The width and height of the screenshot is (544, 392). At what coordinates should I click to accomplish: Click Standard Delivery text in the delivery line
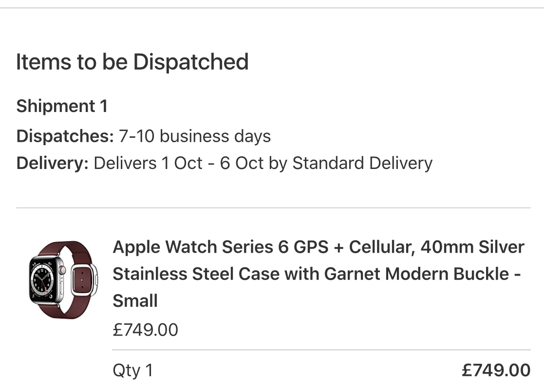(x=362, y=163)
